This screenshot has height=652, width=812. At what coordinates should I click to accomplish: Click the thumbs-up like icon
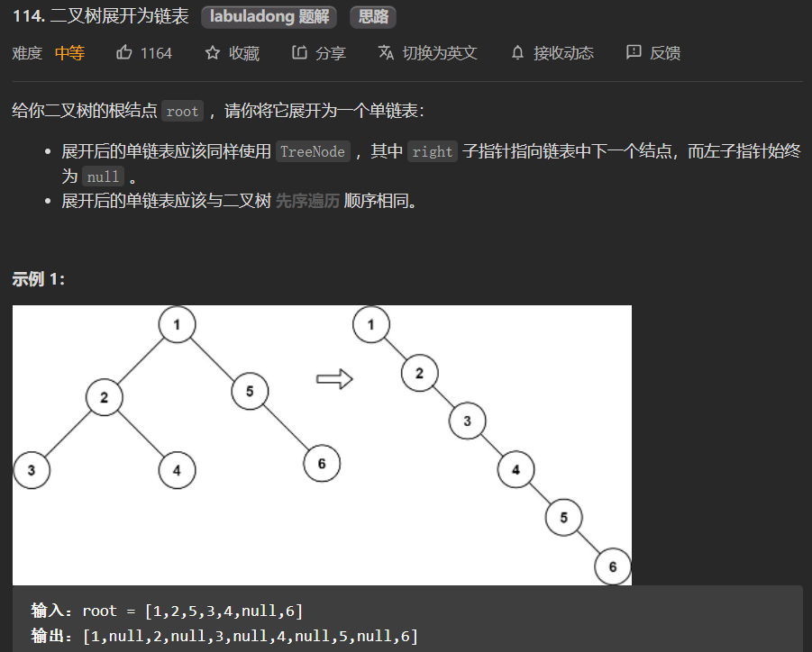point(123,52)
